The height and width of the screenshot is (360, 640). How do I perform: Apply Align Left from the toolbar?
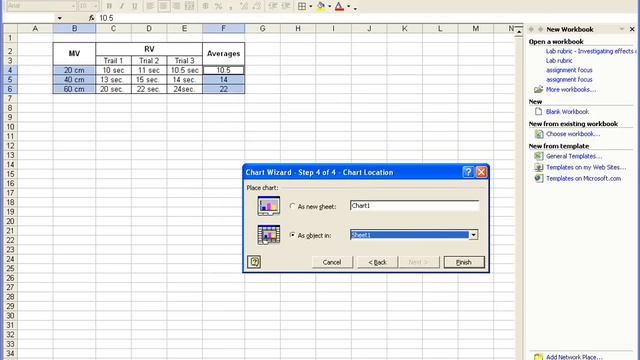click(x=150, y=6)
